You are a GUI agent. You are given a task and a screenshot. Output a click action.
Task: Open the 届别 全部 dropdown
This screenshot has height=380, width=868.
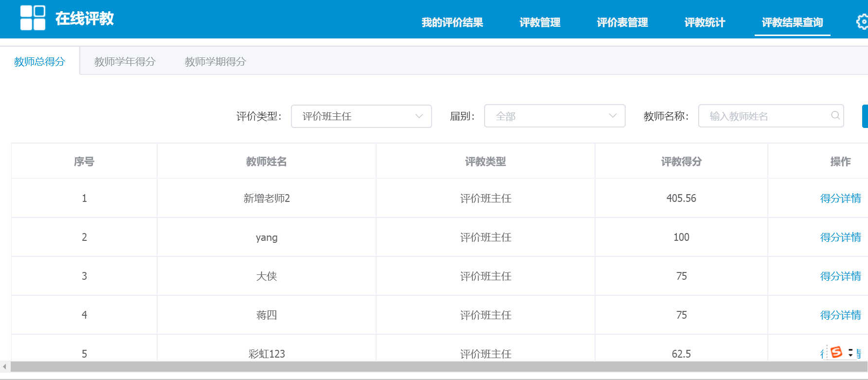[x=555, y=116]
